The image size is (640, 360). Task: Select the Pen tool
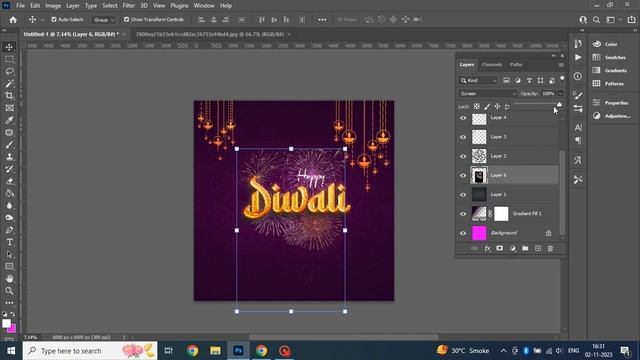tap(9, 230)
